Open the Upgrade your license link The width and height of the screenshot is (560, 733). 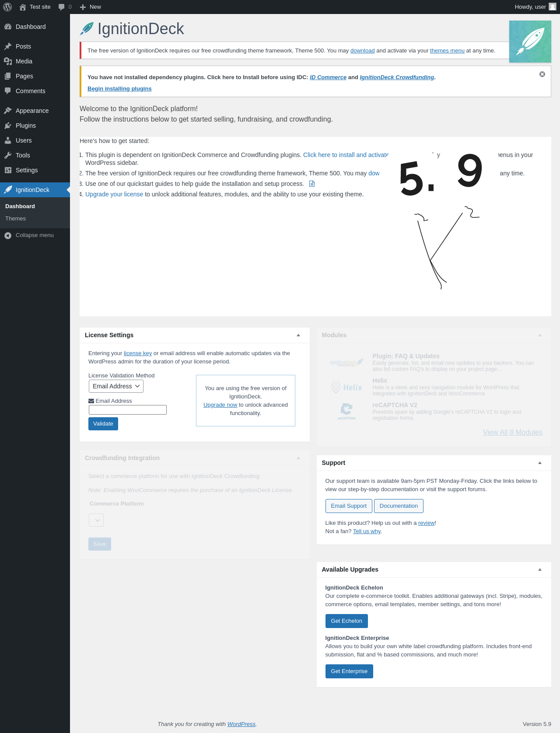click(x=114, y=194)
